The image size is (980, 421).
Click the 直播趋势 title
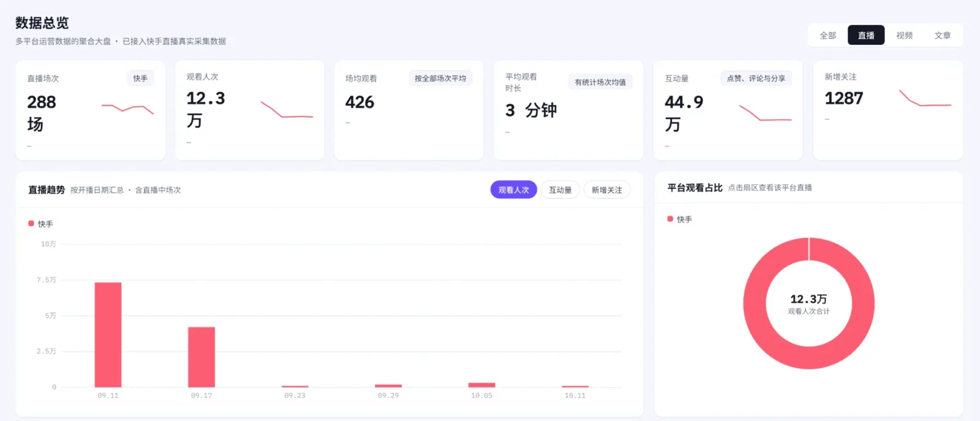click(x=47, y=190)
